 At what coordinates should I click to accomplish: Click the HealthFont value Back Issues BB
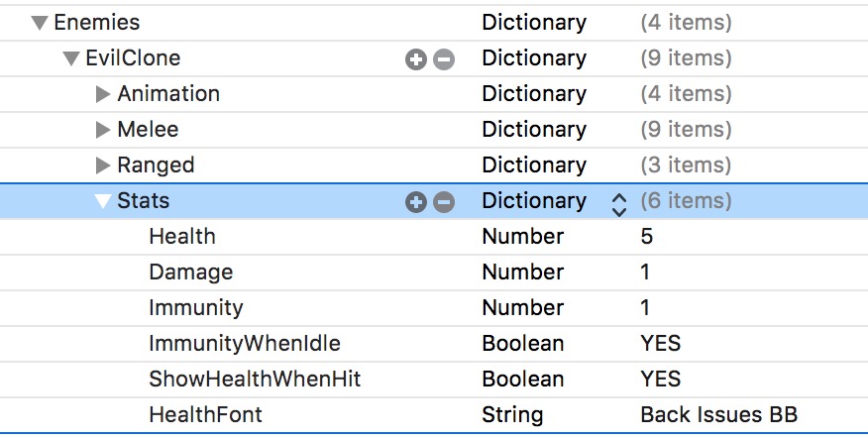[718, 415]
